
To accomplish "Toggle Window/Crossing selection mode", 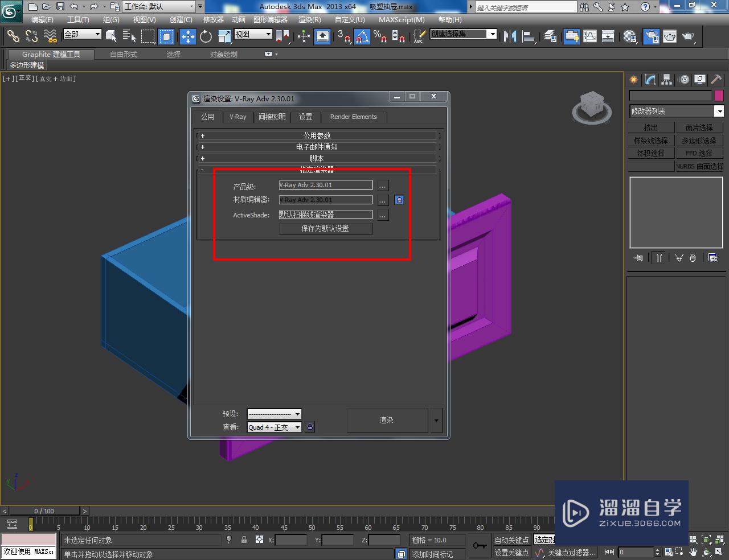I will pos(166,36).
